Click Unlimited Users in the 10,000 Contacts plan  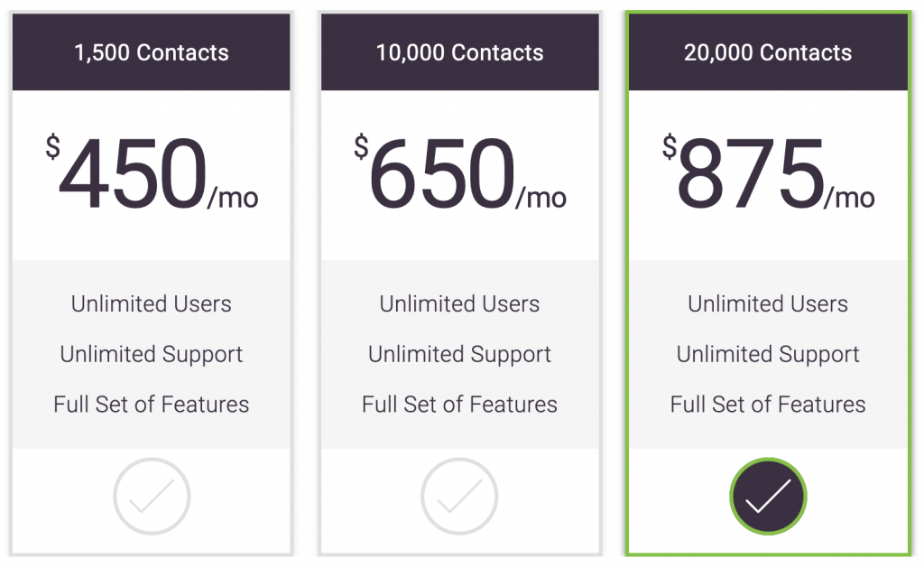click(x=459, y=303)
